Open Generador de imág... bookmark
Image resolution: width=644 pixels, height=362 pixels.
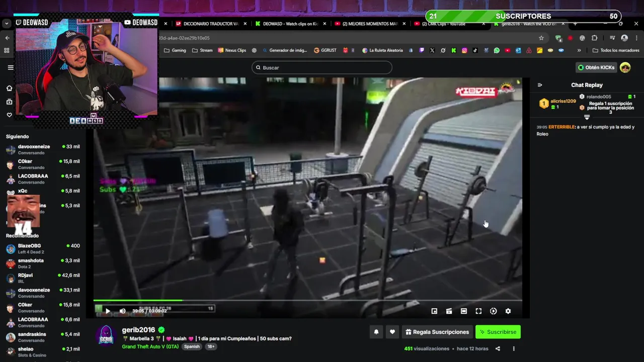[284, 50]
